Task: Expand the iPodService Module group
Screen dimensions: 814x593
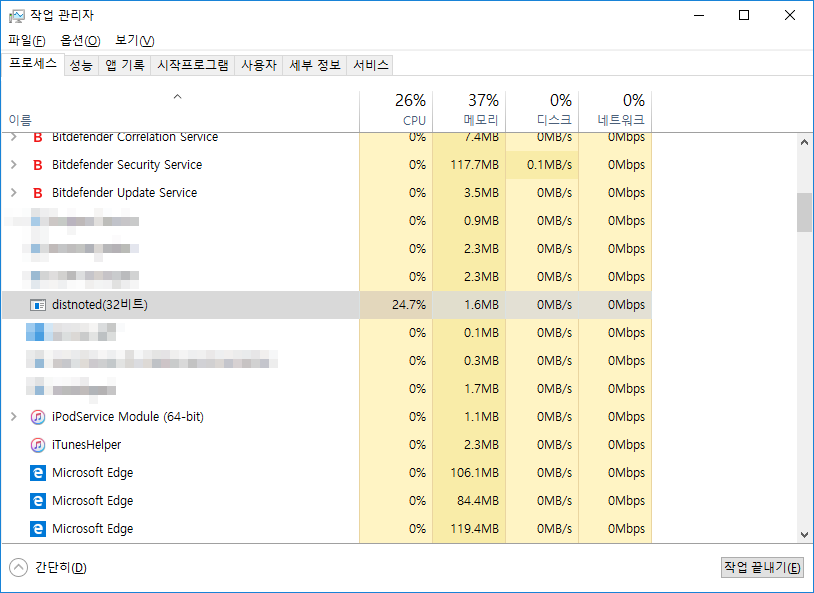Action: [13, 417]
